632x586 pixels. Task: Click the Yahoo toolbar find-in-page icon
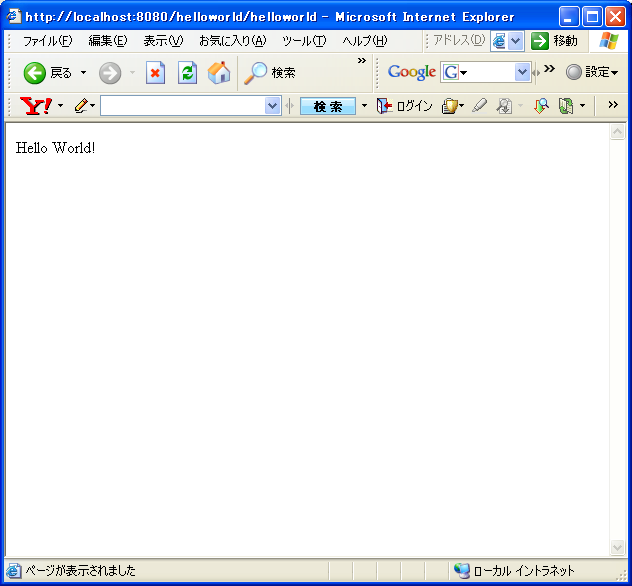[504, 106]
